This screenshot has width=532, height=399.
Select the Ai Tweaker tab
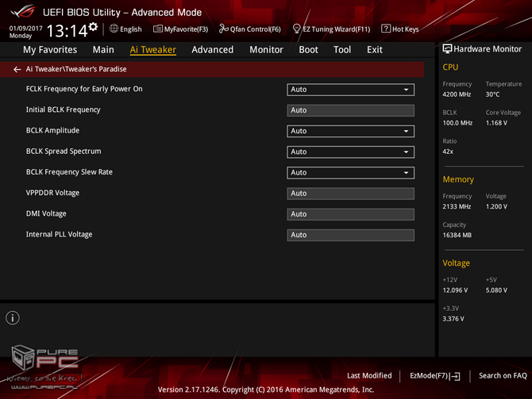coord(153,50)
